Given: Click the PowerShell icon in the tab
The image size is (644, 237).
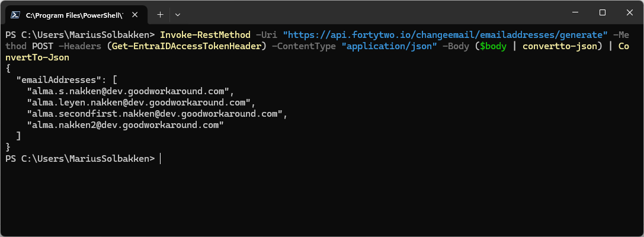Looking at the screenshot, I should tap(15, 13).
